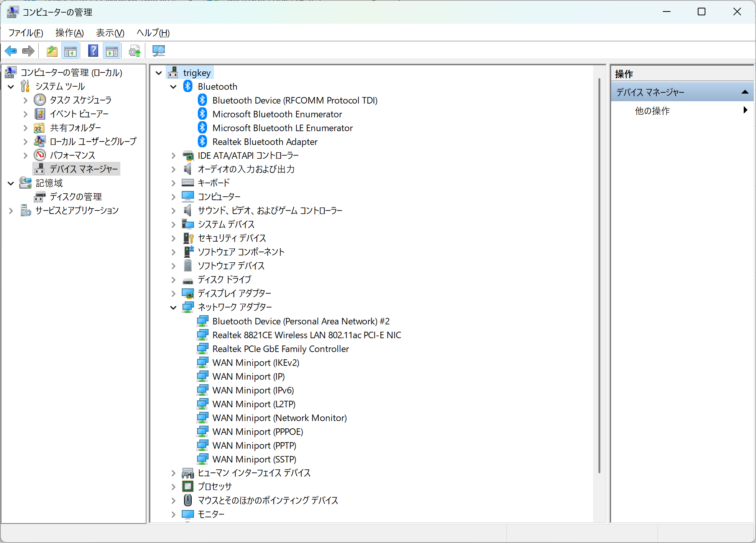
Task: Click the プロセッサ chip icon
Action: [x=188, y=487]
